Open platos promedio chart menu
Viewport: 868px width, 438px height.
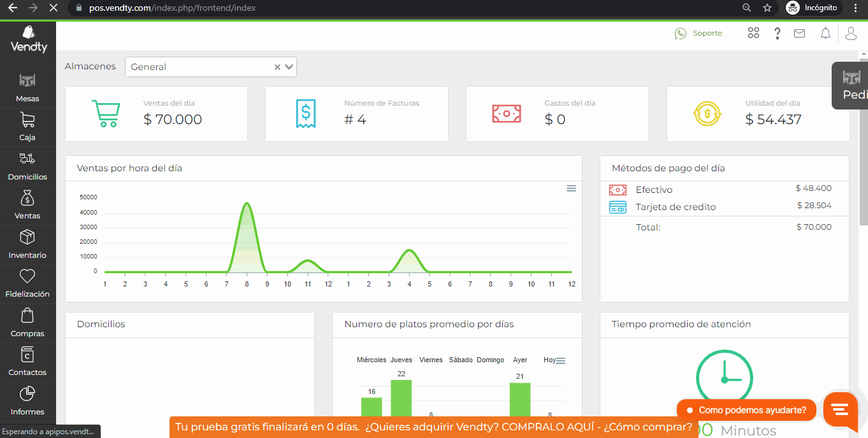[x=561, y=361]
